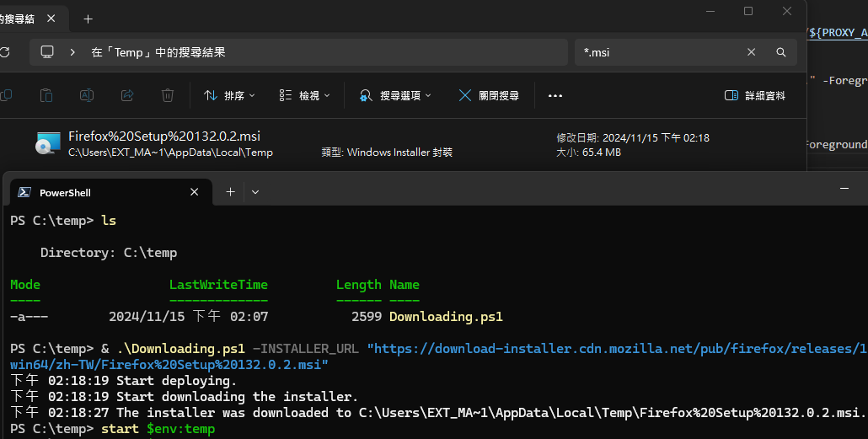The width and height of the screenshot is (868, 439).
Task: Open a new File Explorer tab
Action: (x=88, y=19)
